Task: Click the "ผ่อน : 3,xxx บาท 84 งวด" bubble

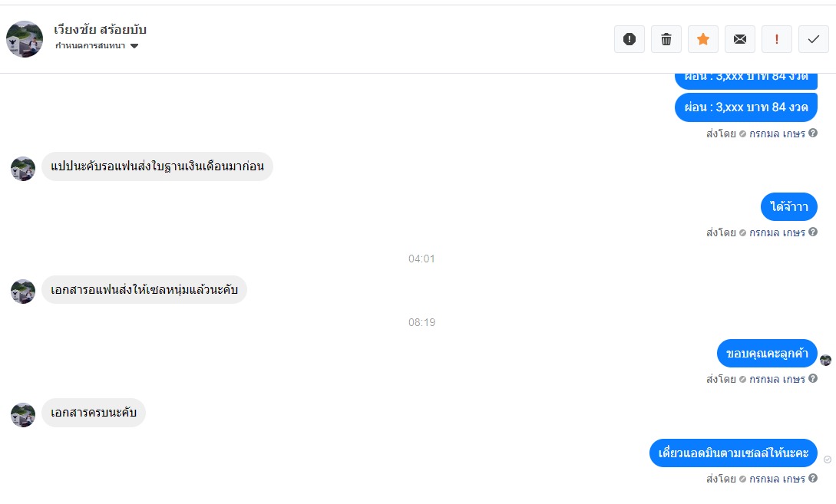Action: [746, 107]
